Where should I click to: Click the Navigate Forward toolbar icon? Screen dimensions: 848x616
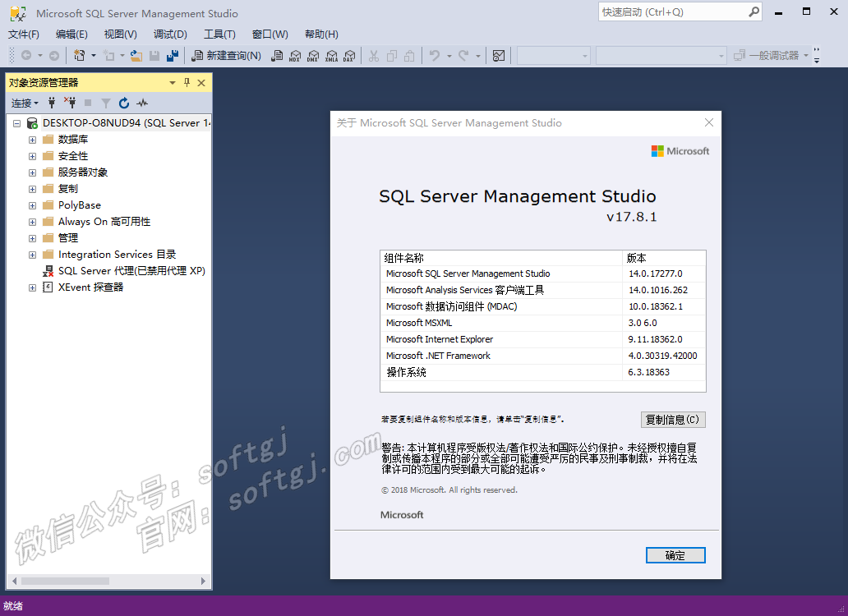click(54, 55)
